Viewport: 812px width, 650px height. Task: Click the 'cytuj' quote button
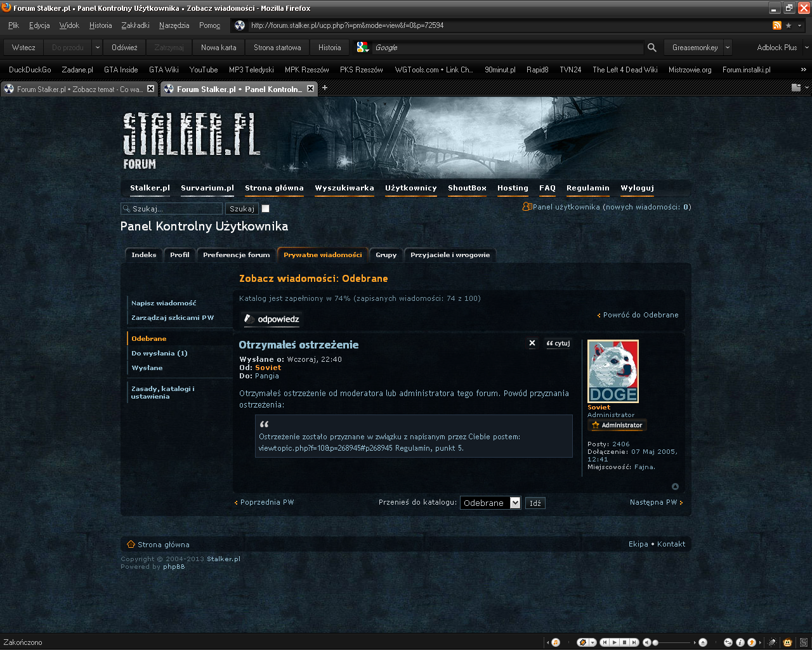pyautogui.click(x=558, y=343)
